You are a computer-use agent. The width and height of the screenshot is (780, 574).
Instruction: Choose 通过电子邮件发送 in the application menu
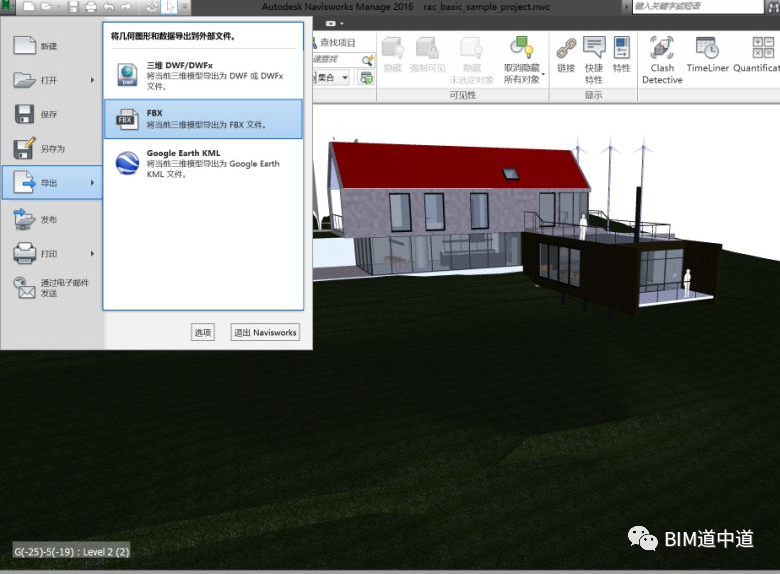click(51, 287)
